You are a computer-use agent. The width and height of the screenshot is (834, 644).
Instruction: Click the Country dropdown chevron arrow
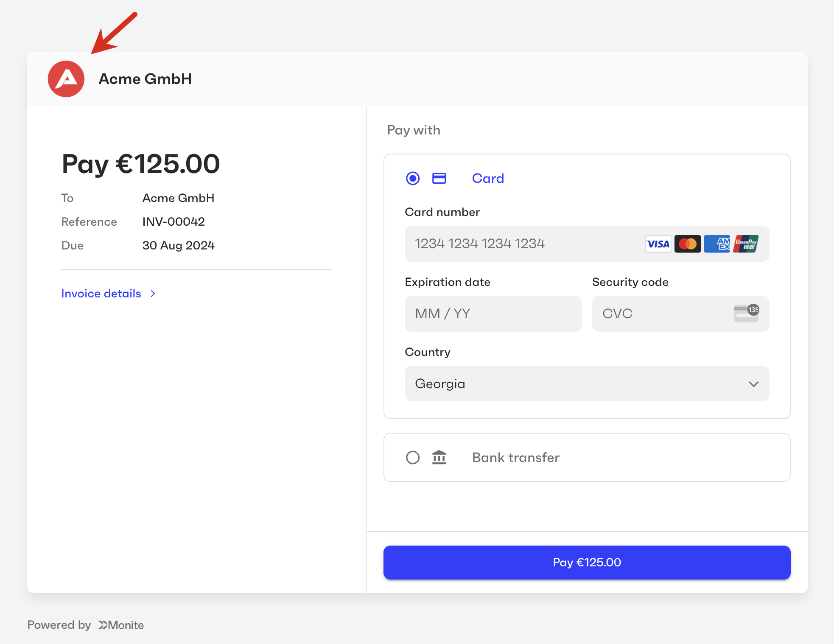(x=753, y=384)
